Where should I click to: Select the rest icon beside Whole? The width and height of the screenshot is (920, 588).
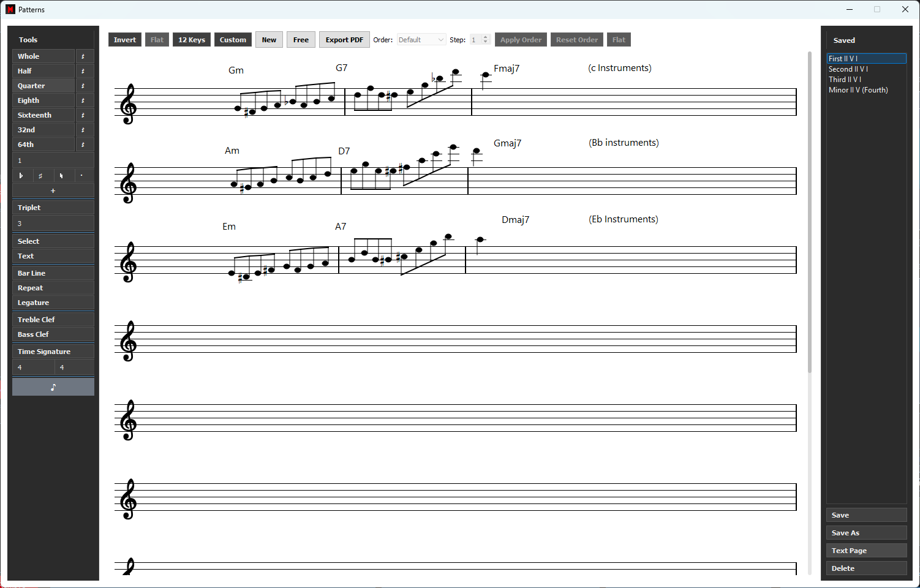coord(83,56)
